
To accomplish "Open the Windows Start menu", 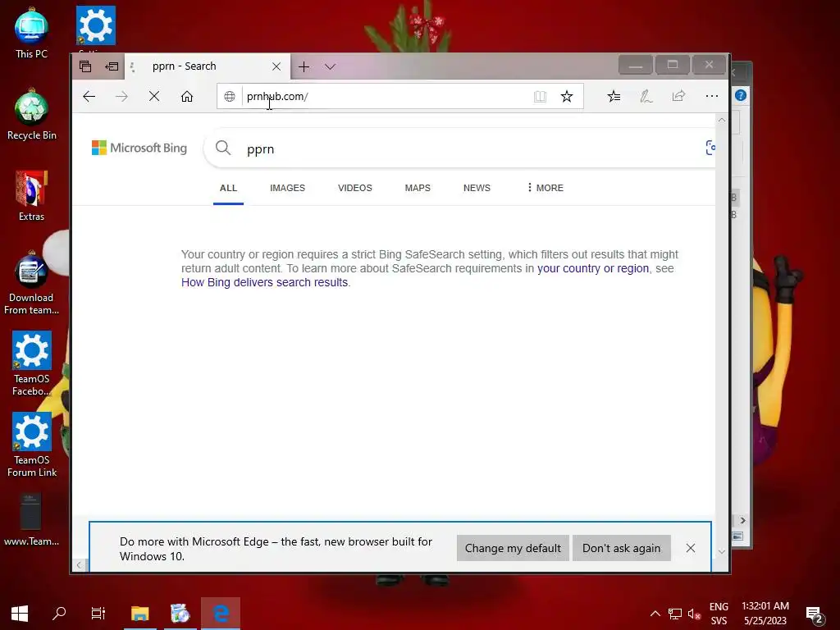I will click(x=20, y=614).
